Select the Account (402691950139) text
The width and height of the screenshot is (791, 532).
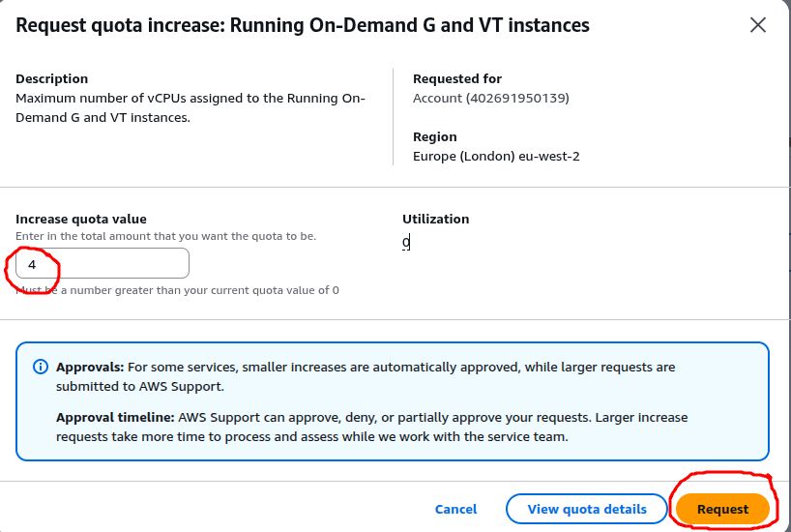click(x=490, y=98)
